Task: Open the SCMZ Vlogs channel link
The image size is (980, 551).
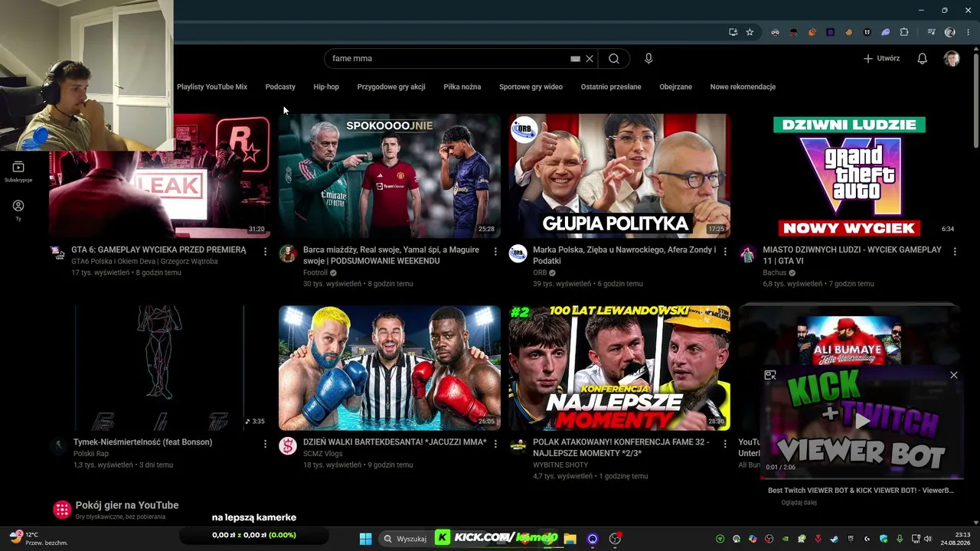Action: point(322,454)
